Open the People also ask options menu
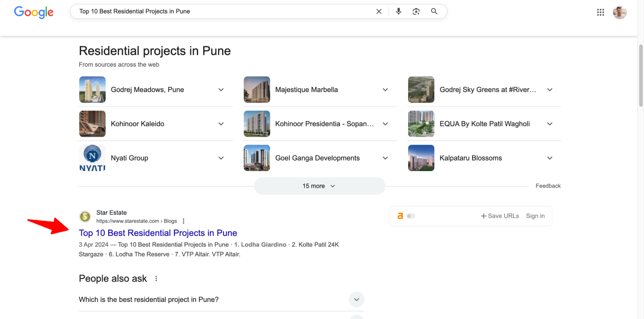Viewport: 644px width, 319px height. click(157, 278)
